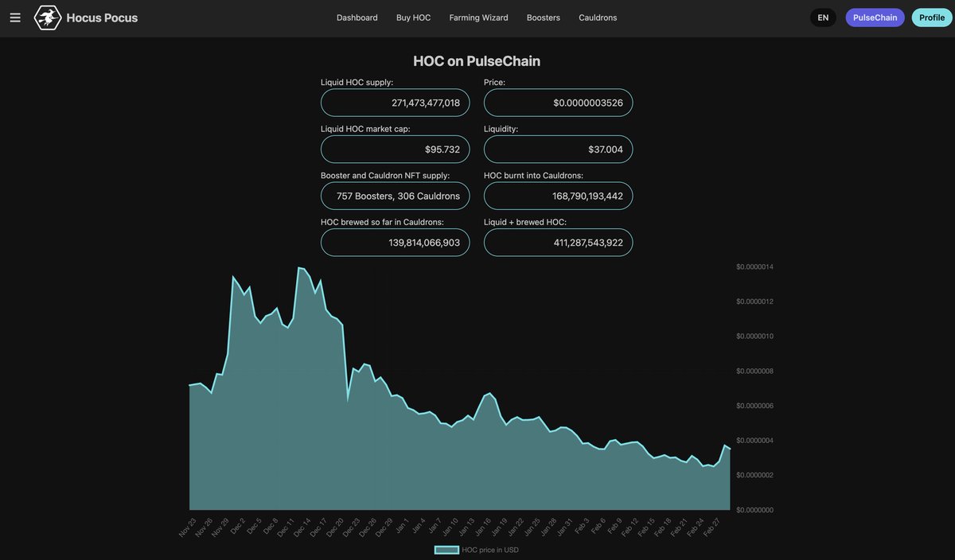The image size is (955, 560).
Task: Open the Profile button
Action: pyautogui.click(x=932, y=17)
